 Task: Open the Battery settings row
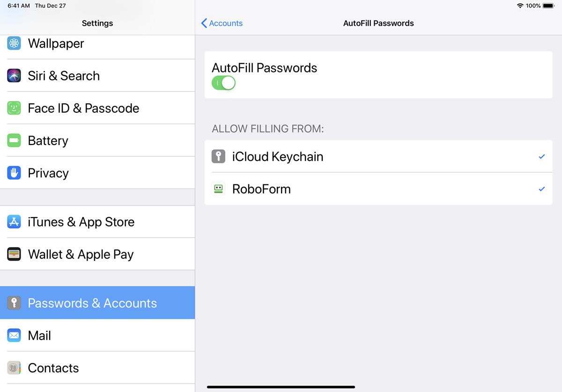[x=97, y=140]
